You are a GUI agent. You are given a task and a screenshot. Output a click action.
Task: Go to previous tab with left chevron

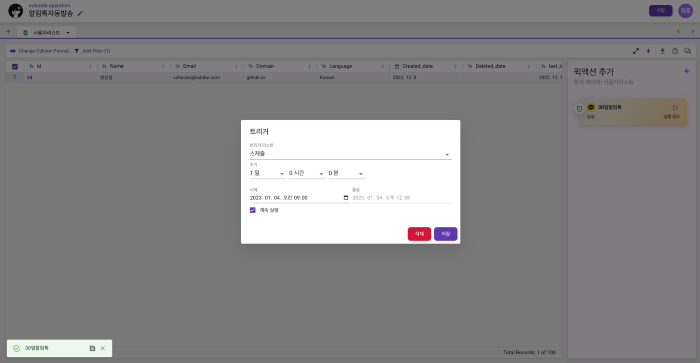(x=678, y=31)
